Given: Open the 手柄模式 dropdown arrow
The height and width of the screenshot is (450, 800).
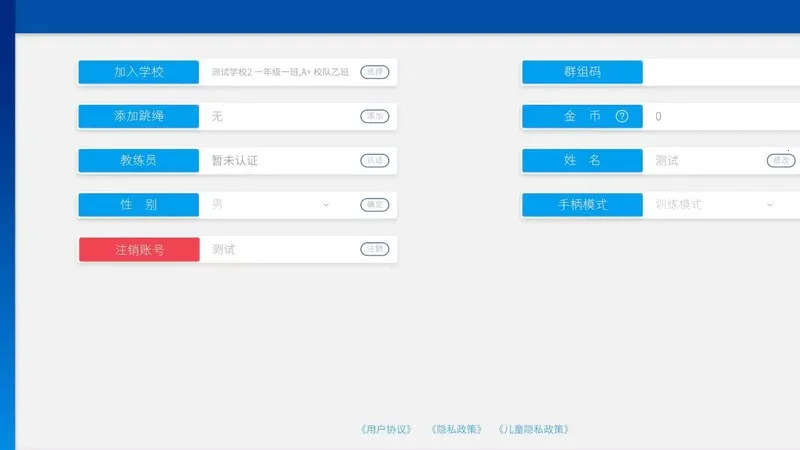Looking at the screenshot, I should click(770, 205).
